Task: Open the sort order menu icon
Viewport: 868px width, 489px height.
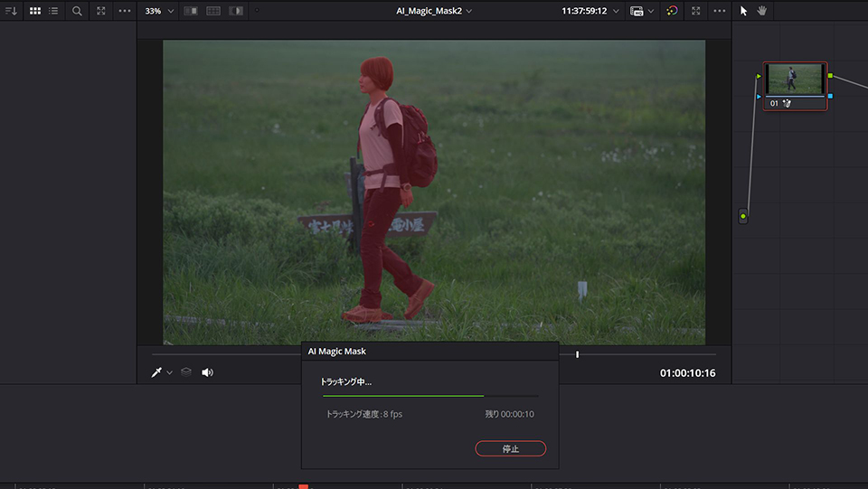Action: (x=11, y=11)
